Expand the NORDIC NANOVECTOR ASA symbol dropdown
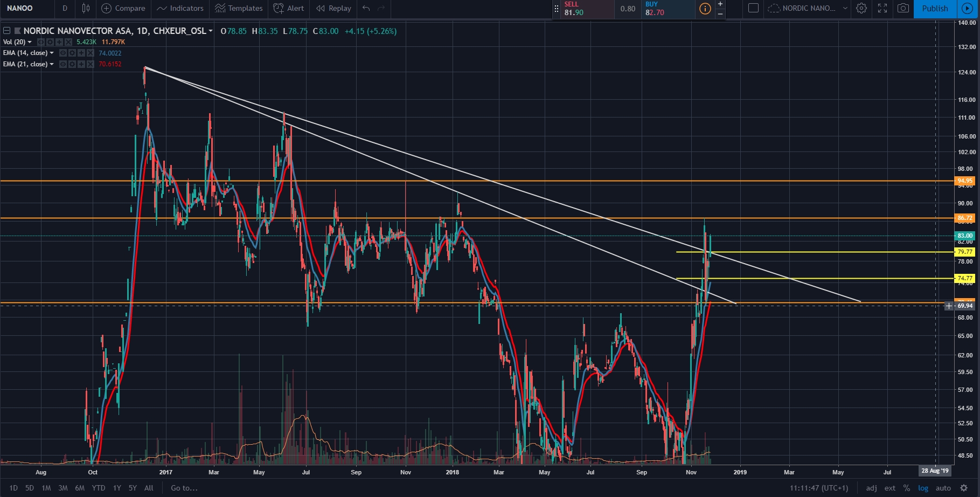This screenshot has width=980, height=497. pyautogui.click(x=211, y=31)
